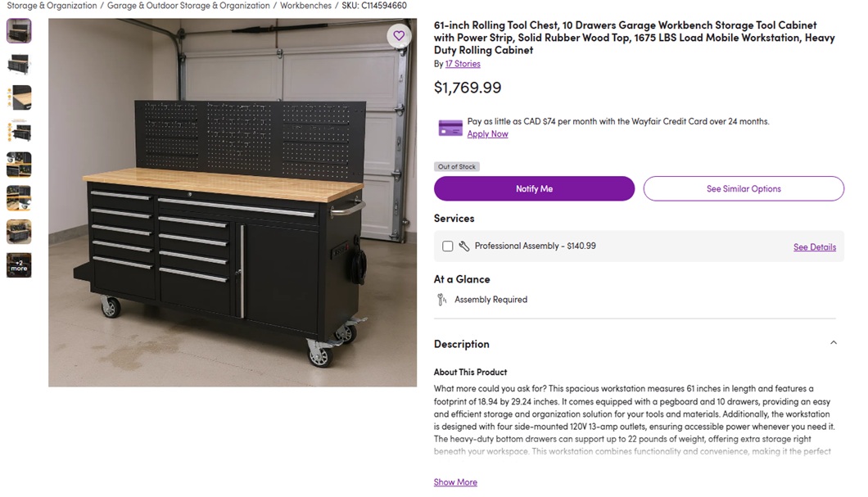Click the Professional Assembly wrench icon
The image size is (868, 497).
click(x=464, y=246)
